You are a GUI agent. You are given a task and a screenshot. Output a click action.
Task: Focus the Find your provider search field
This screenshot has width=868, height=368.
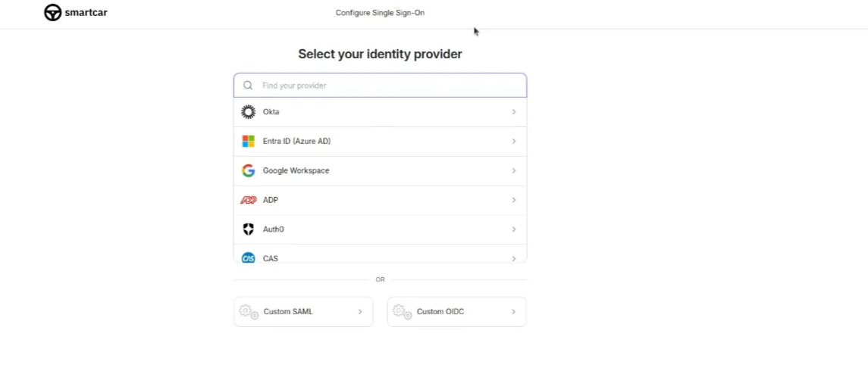(381, 85)
